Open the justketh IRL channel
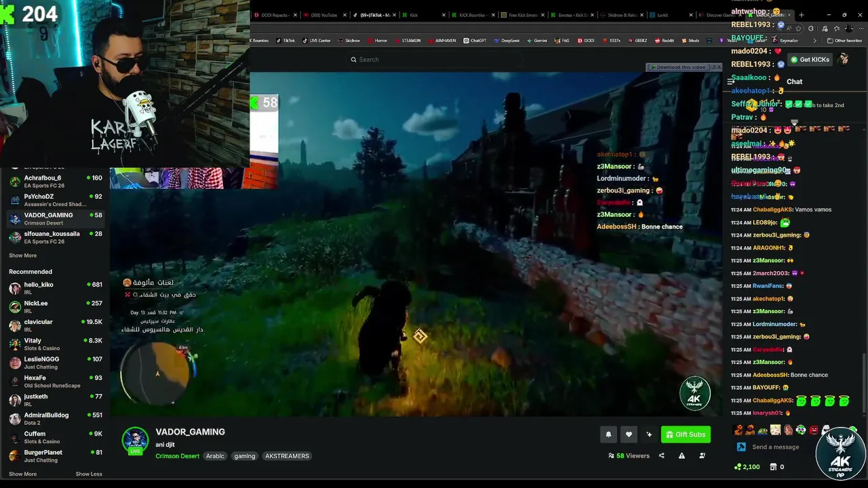The height and width of the screenshot is (488, 868). tap(54, 400)
